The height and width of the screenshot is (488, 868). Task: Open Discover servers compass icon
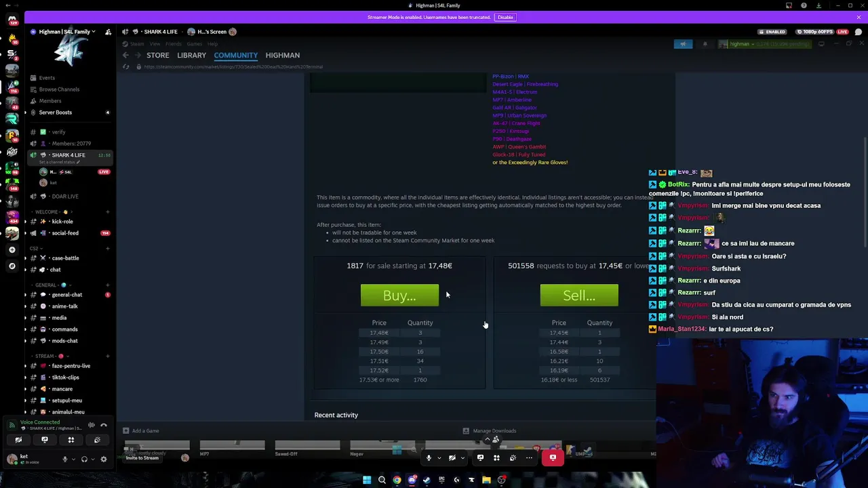click(12, 266)
